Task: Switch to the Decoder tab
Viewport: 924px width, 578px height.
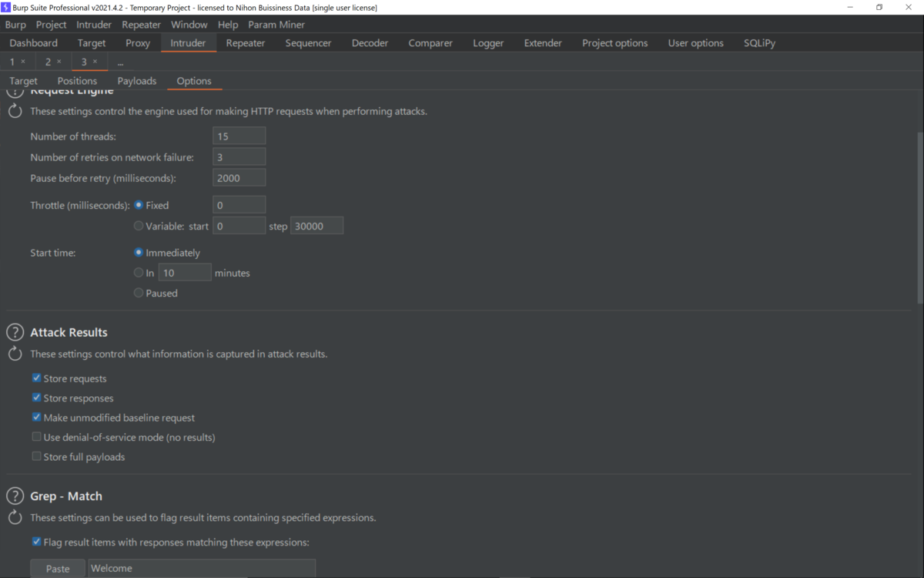Action: (370, 43)
